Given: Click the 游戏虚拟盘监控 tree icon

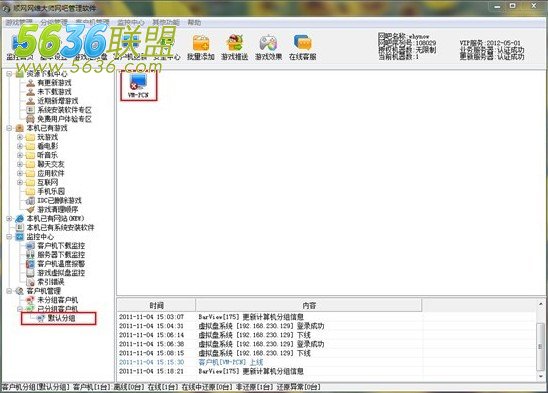Looking at the screenshot, I should [31, 273].
